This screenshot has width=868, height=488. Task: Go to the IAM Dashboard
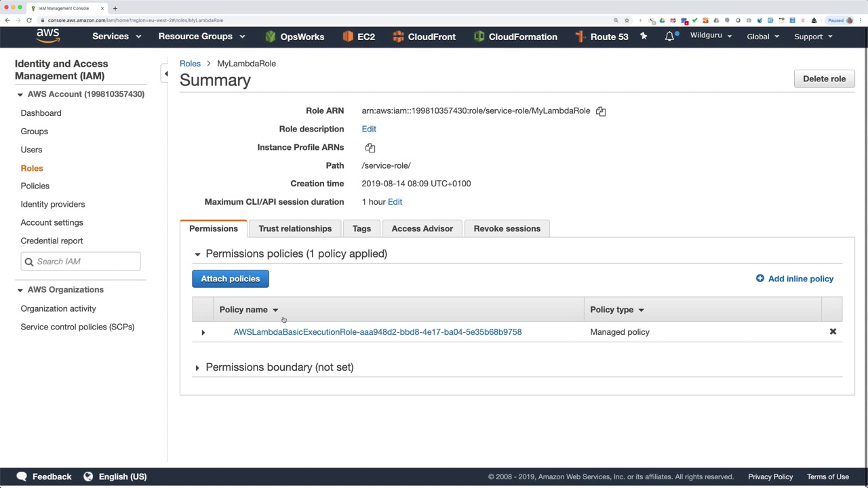click(41, 113)
